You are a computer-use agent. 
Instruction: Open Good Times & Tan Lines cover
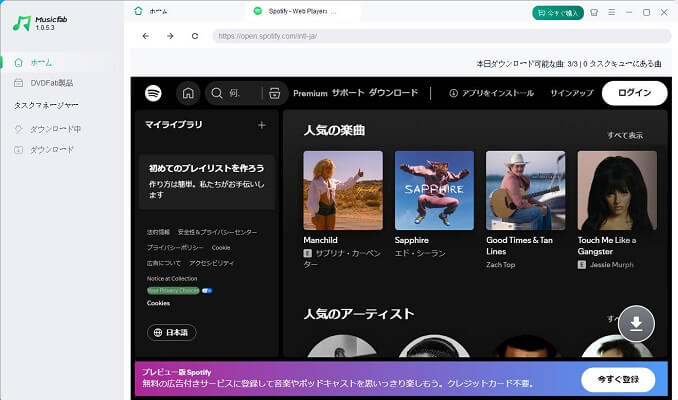pyautogui.click(x=526, y=190)
